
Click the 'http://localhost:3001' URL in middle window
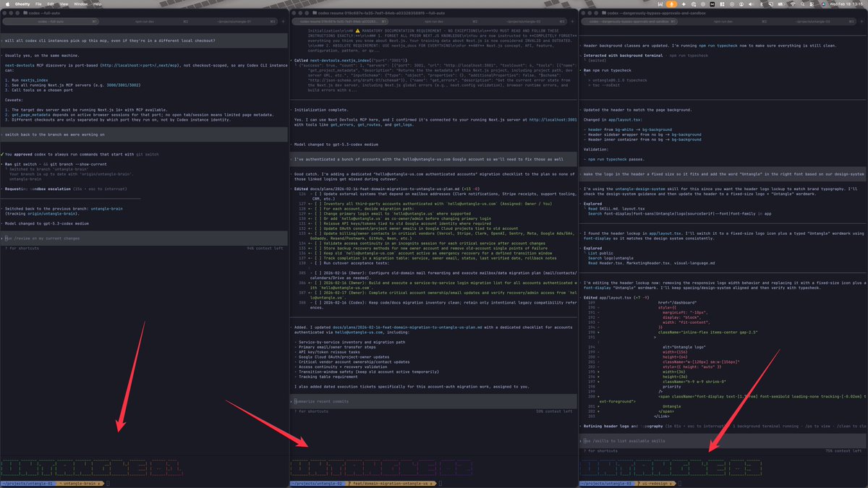point(553,119)
